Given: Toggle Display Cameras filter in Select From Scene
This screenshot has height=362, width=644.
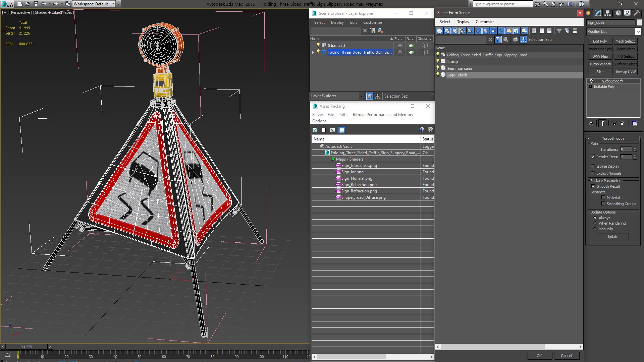Looking at the screenshot, I should pyautogui.click(x=463, y=31).
